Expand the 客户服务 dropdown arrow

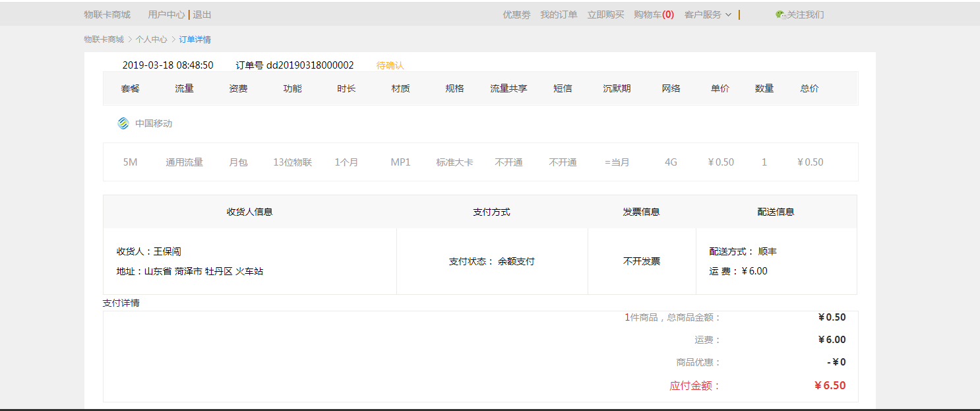(728, 15)
